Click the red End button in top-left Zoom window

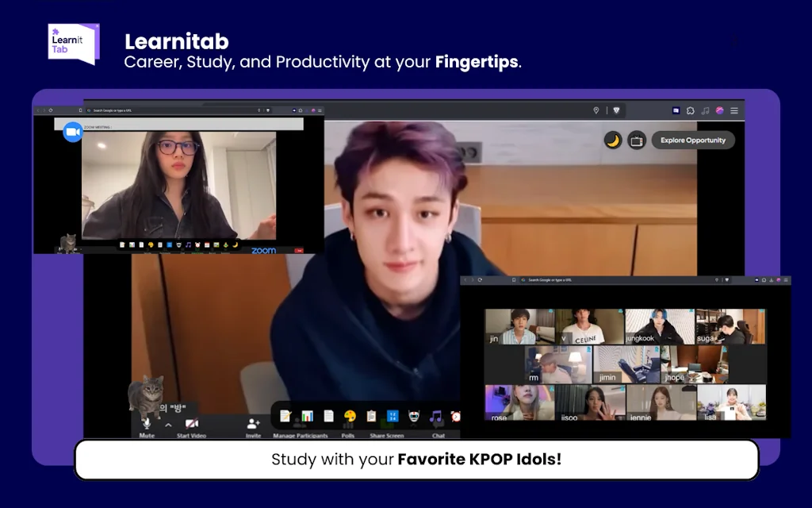tap(299, 250)
